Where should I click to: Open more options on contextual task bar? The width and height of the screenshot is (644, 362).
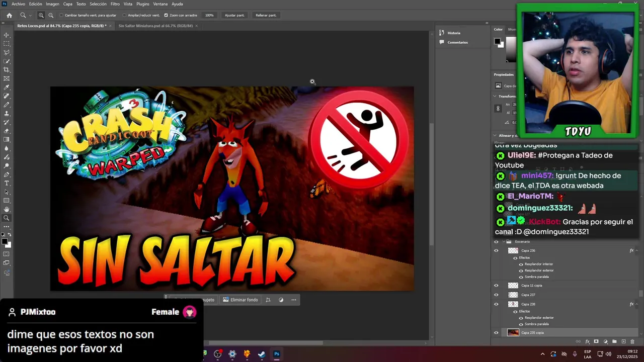click(x=294, y=300)
